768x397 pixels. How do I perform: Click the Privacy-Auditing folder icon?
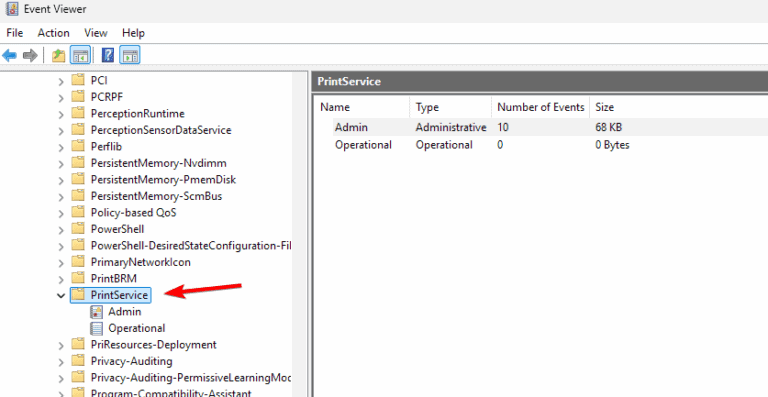click(78, 361)
